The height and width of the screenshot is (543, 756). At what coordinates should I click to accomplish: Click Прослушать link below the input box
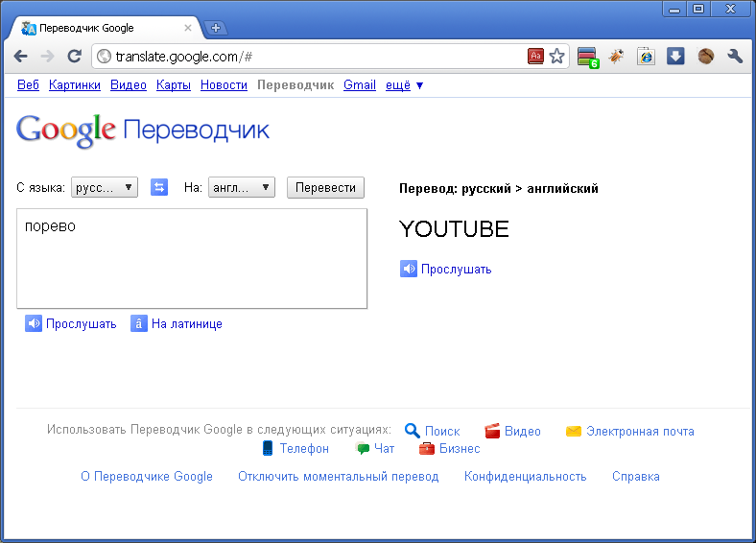pos(81,323)
